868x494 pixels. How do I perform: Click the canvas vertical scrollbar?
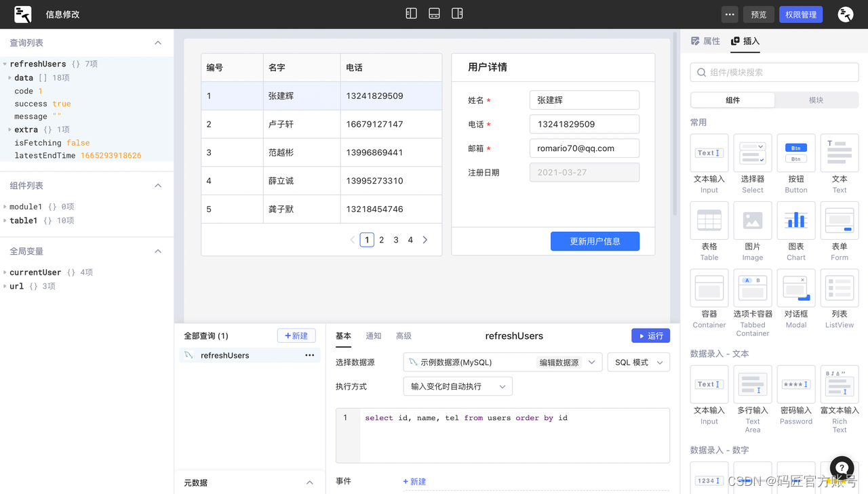pos(675,124)
